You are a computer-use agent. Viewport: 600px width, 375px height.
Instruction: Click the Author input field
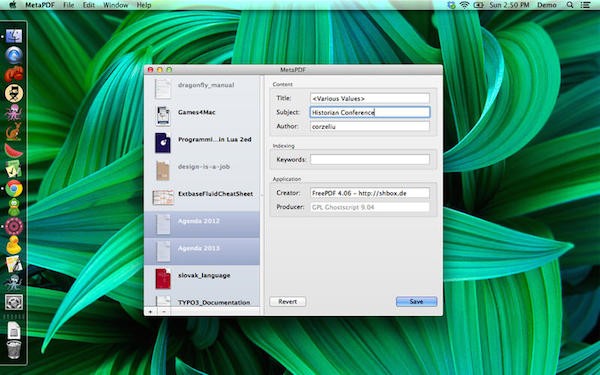[x=370, y=126]
